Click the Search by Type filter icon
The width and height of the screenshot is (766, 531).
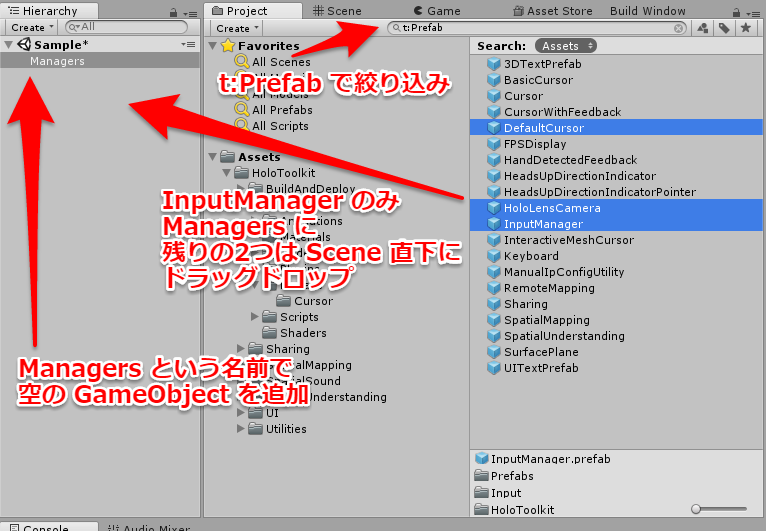point(703,28)
